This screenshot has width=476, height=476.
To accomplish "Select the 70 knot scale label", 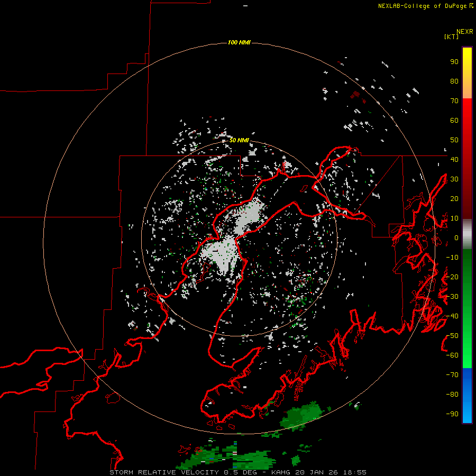I will pyautogui.click(x=454, y=101).
